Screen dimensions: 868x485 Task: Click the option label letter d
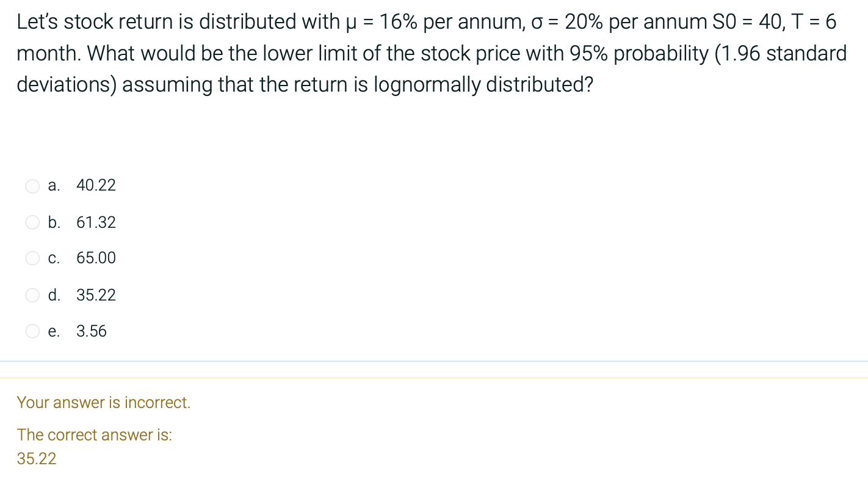point(54,295)
